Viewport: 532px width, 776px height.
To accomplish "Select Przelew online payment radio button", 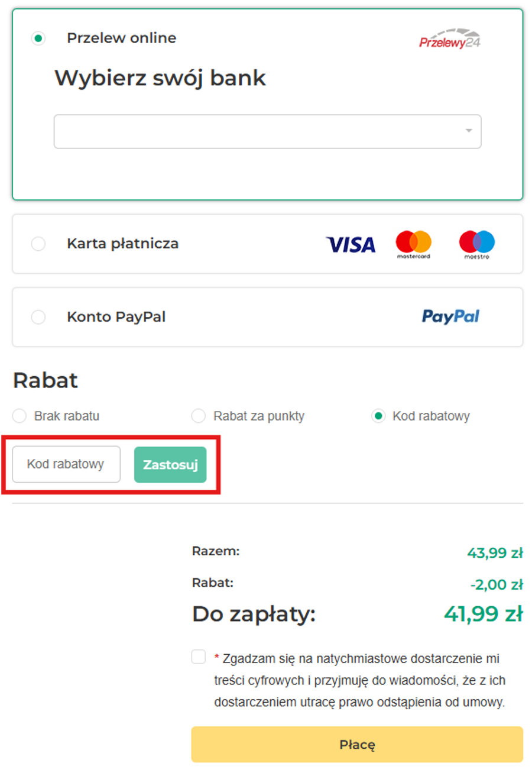I will pos(38,38).
